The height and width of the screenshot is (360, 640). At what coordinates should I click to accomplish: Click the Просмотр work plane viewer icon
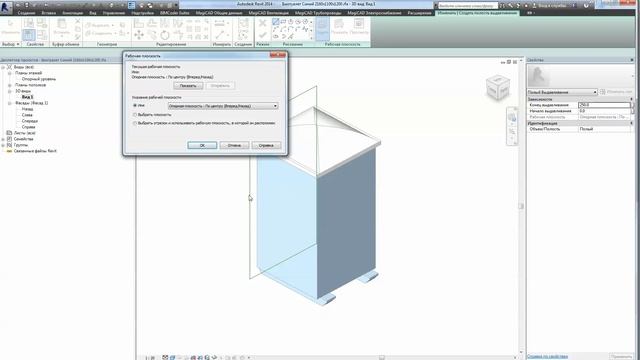point(359,27)
